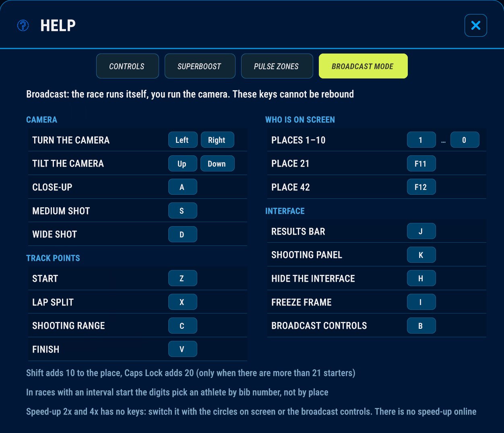The height and width of the screenshot is (433, 504).
Task: Click the HELP dialog title
Action: pos(58,25)
